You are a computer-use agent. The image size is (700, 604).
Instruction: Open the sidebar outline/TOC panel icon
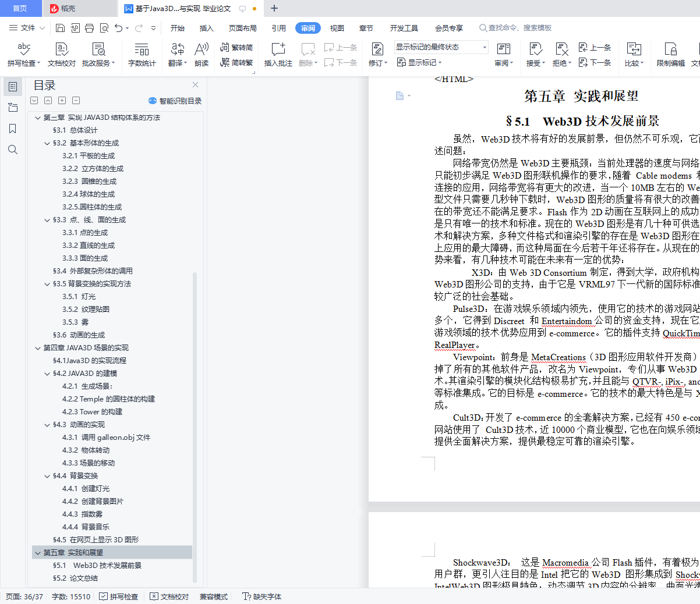point(13,87)
